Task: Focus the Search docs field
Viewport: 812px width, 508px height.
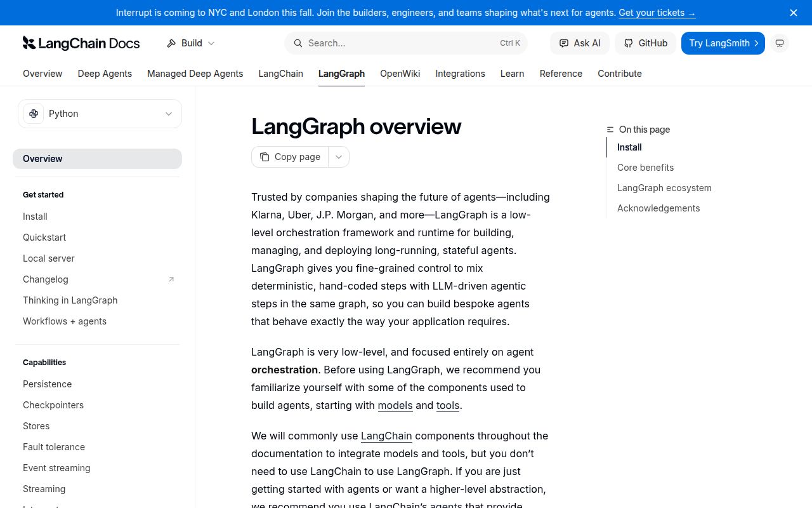Action: (406, 43)
